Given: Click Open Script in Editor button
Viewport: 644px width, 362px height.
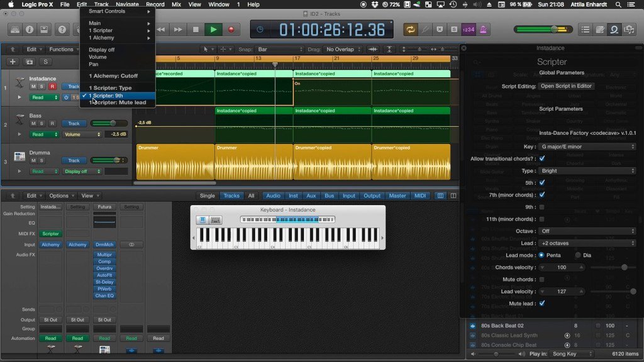Looking at the screenshot, I should 566,86.
